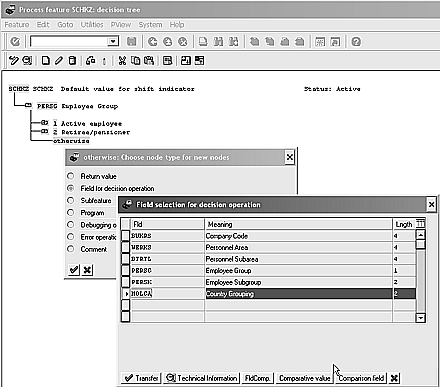Open the PView menu
This screenshot has height=387, width=440.
121,25
